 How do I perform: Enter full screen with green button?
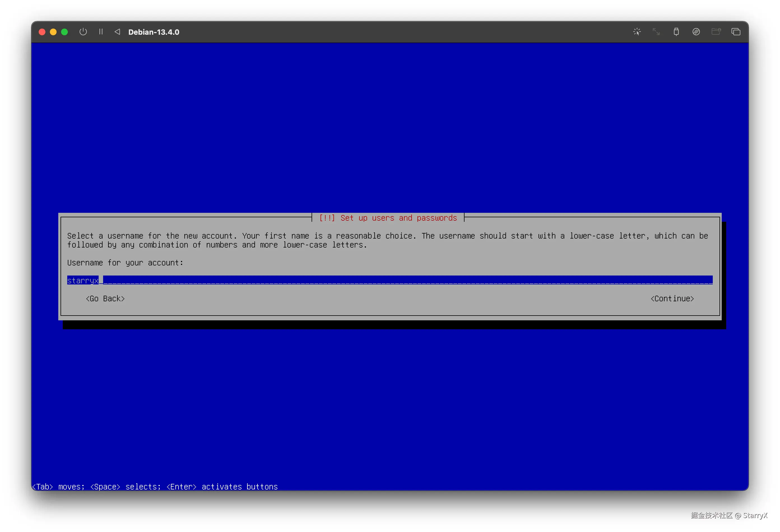[64, 32]
